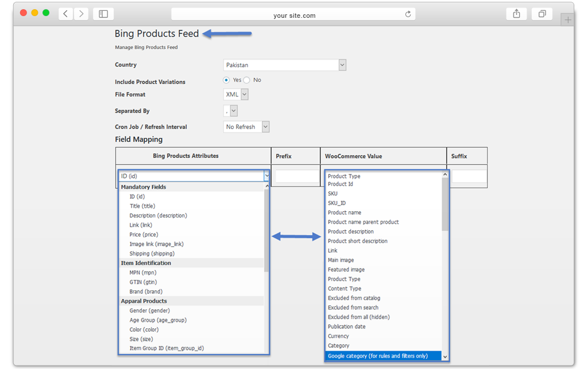Choose MPN (mpn) attribute option
The width and height of the screenshot is (588, 369).
143,273
